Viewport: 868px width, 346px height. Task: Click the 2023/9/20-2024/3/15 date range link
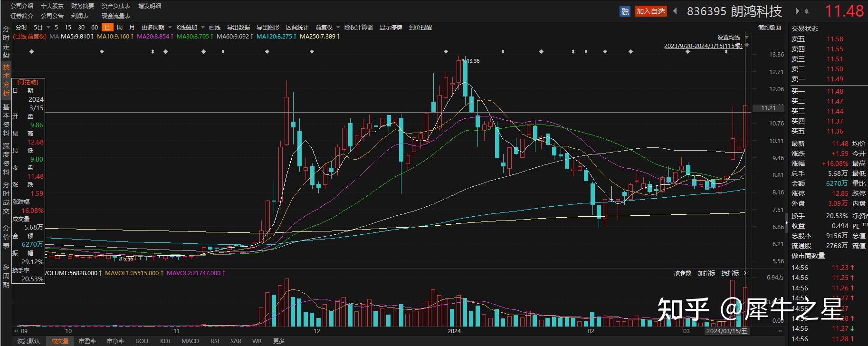[x=703, y=46]
